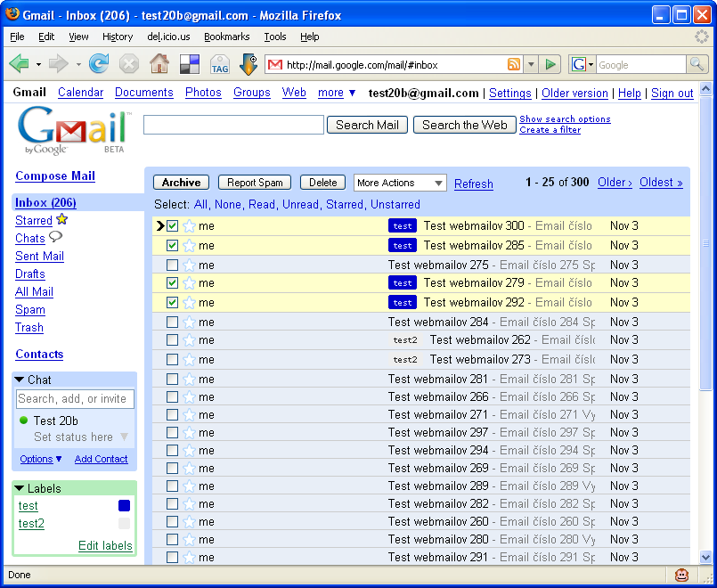Click the gray color swatch for label test2

point(124,524)
